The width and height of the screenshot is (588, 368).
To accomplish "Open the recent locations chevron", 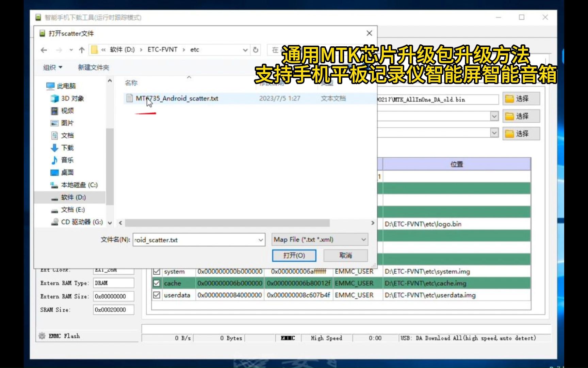I will click(71, 50).
